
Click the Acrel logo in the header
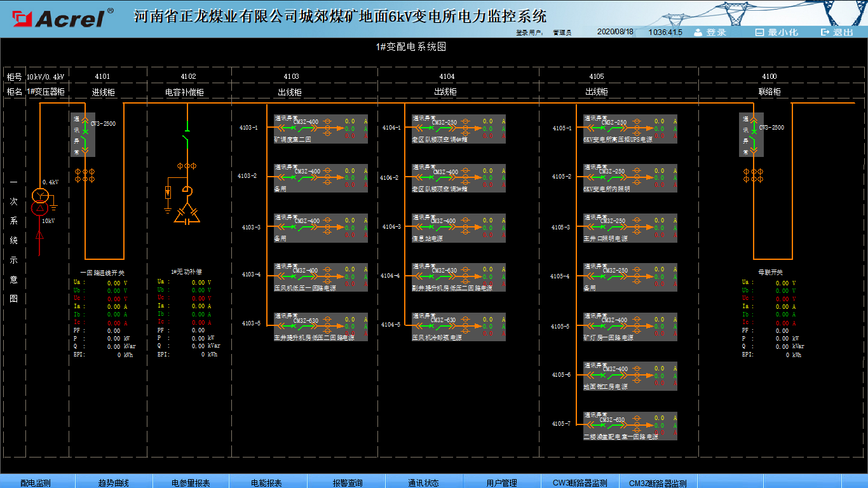point(62,18)
